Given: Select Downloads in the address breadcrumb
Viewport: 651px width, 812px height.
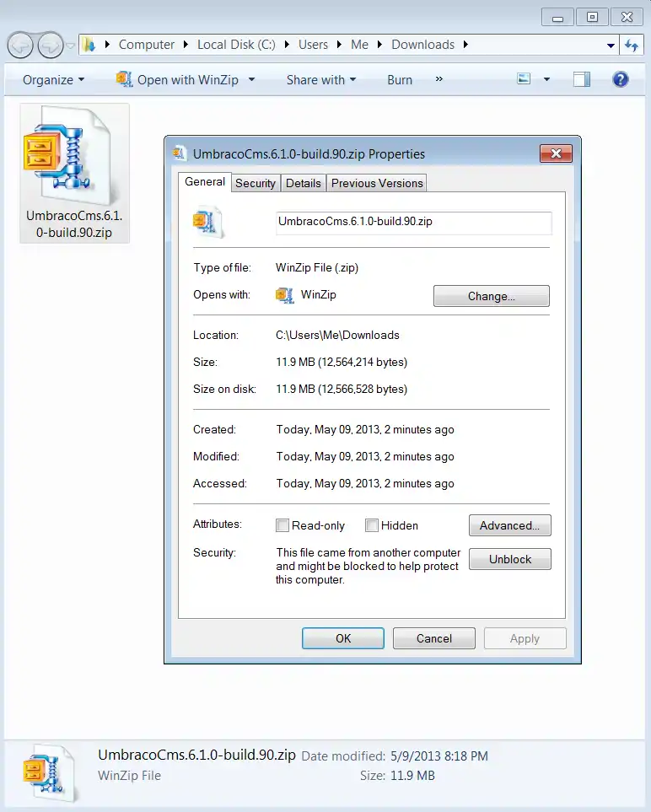Looking at the screenshot, I should (x=422, y=45).
